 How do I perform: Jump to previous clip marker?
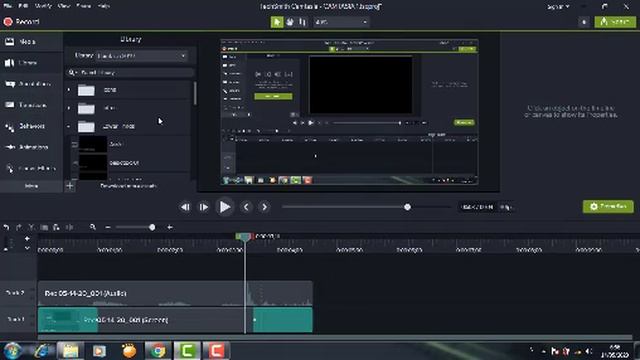246,207
